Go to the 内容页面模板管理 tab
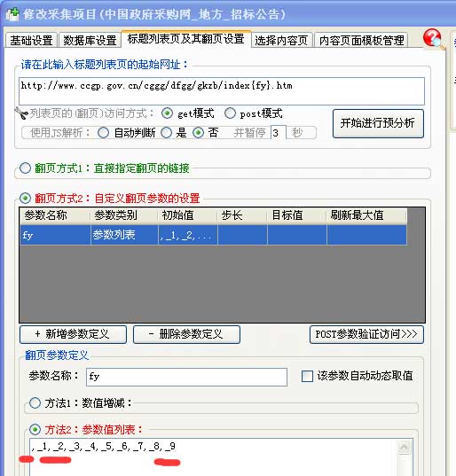The width and height of the screenshot is (456, 476). [362, 40]
